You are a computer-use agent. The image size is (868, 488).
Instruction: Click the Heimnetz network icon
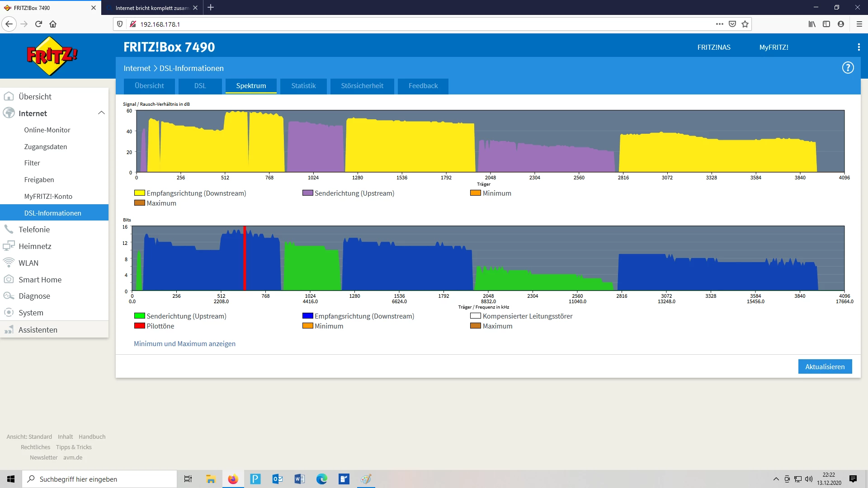[9, 246]
